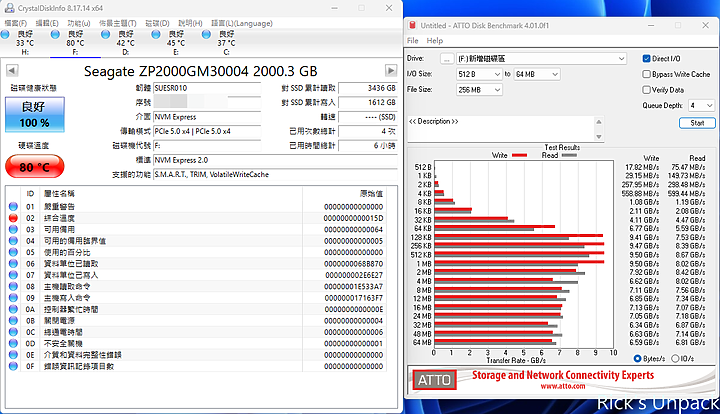Go to previous disk with left arrow
The image size is (720, 414).
(x=12, y=70)
